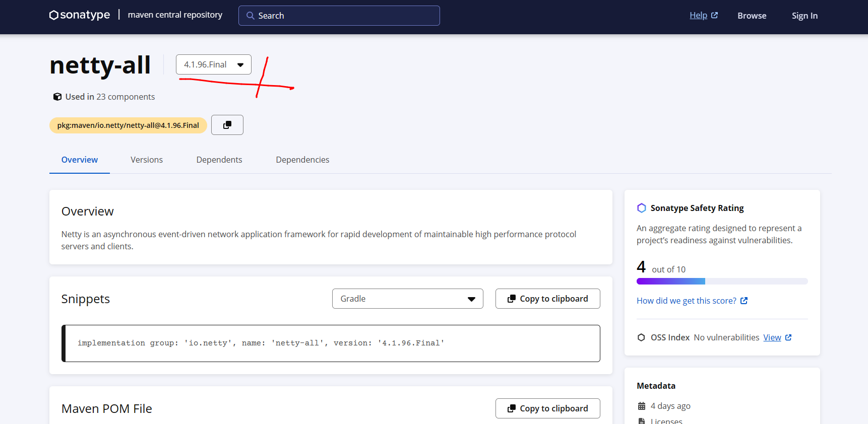Click the netty-all title heading

pos(100,65)
